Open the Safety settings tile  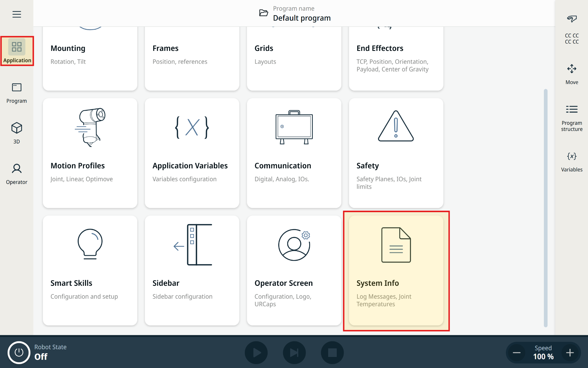pos(396,153)
